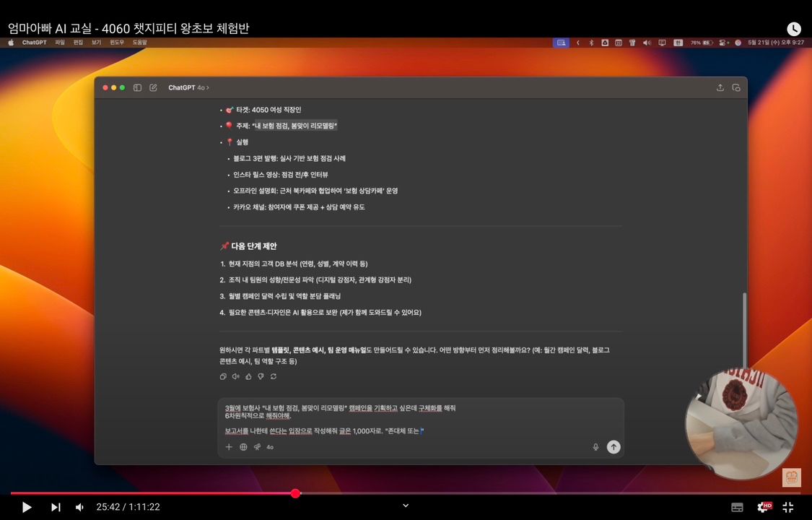The height and width of the screenshot is (520, 812).
Task: Click highlighted text 내 보험 점검, 봄맞이 리모델링
Action: click(x=296, y=126)
